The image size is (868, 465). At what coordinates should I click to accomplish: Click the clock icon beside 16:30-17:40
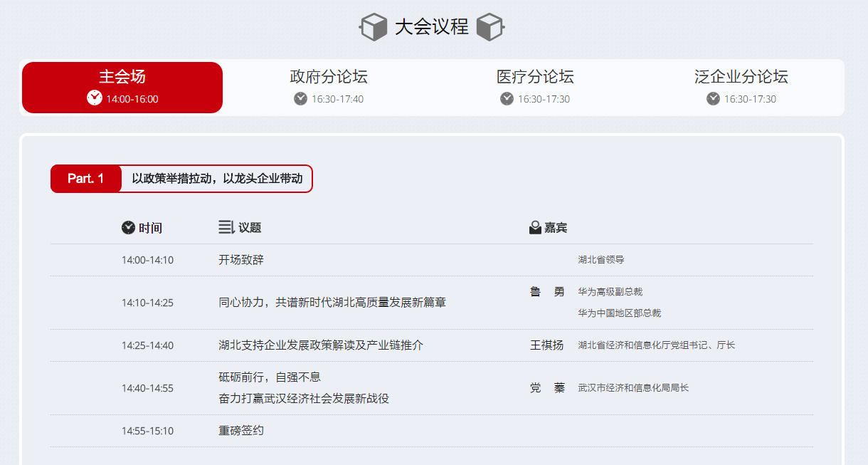(300, 98)
